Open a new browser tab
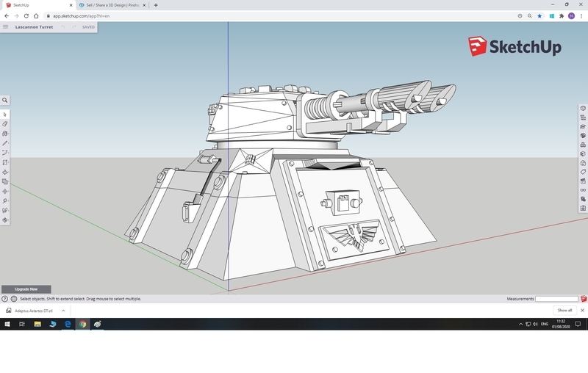The width and height of the screenshot is (588, 373). click(156, 5)
